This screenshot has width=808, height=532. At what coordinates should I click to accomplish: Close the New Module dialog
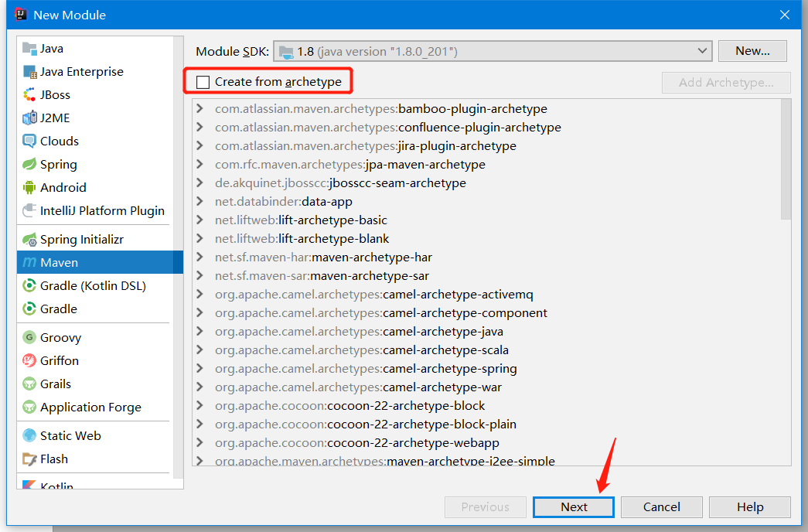(x=785, y=15)
